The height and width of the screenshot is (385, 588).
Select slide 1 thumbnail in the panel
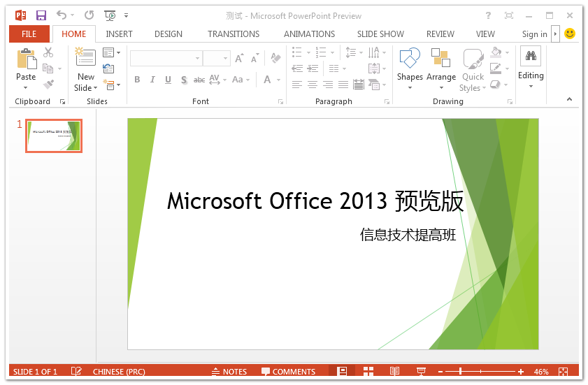coord(54,136)
